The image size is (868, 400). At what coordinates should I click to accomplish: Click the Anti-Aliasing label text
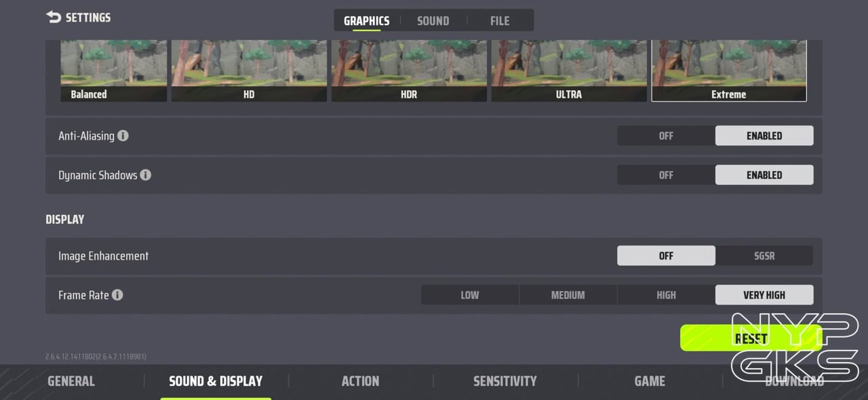[86, 136]
